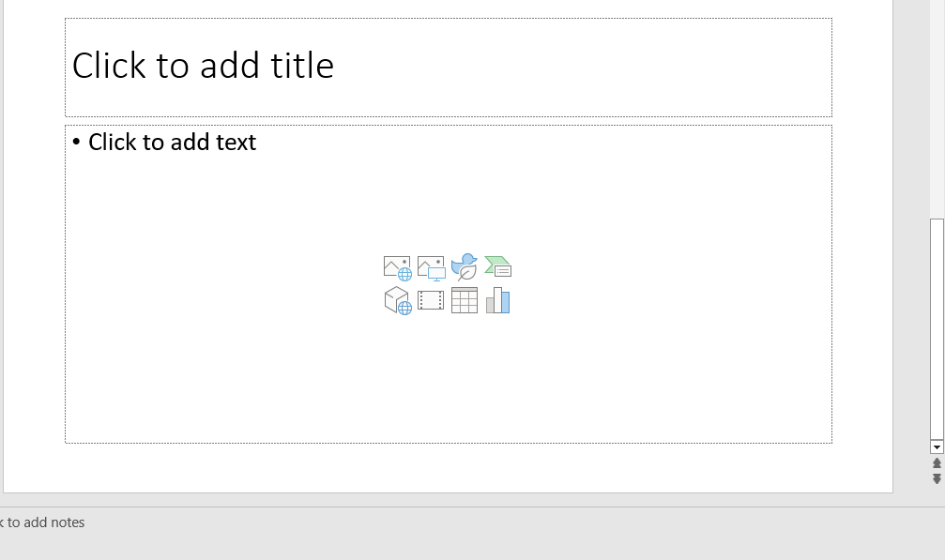
Task: Go to next slide with double-down arrow
Action: [x=937, y=479]
